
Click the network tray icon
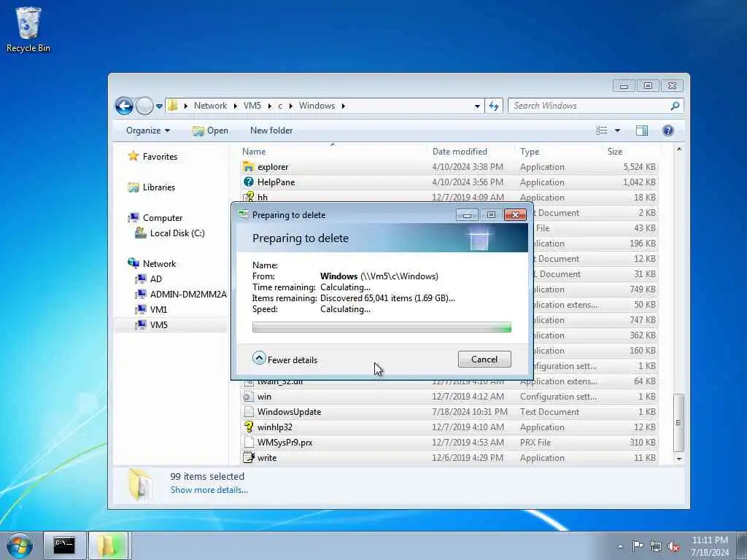pyautogui.click(x=656, y=547)
